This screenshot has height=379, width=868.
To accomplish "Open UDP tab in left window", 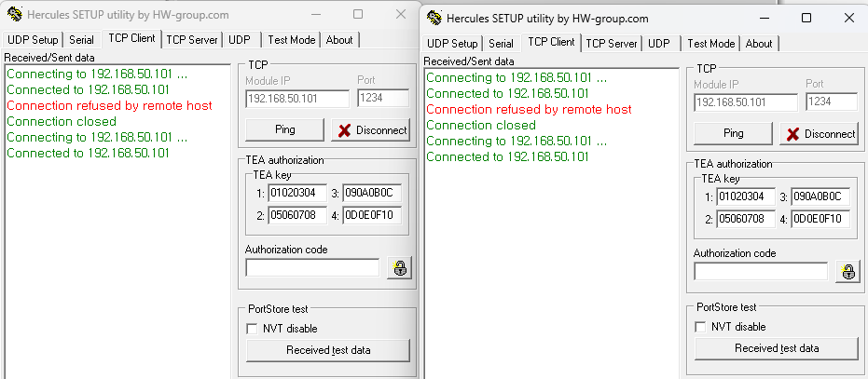I will pyautogui.click(x=239, y=40).
